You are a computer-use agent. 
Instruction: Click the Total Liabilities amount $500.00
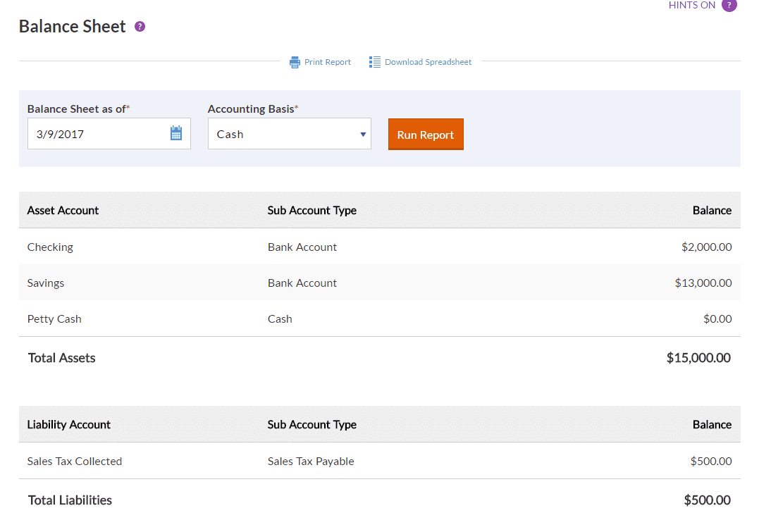(707, 500)
